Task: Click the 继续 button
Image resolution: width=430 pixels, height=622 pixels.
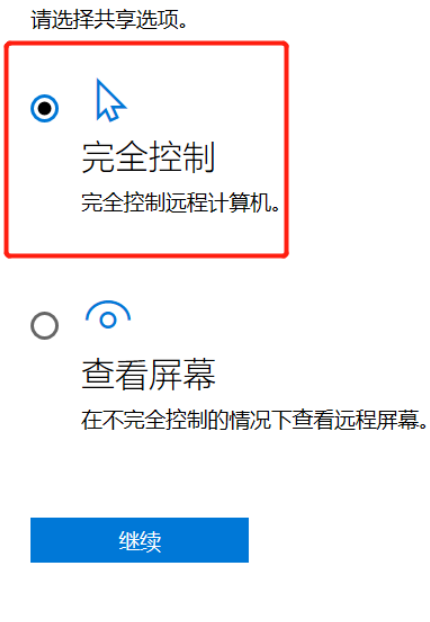Action: coord(140,540)
